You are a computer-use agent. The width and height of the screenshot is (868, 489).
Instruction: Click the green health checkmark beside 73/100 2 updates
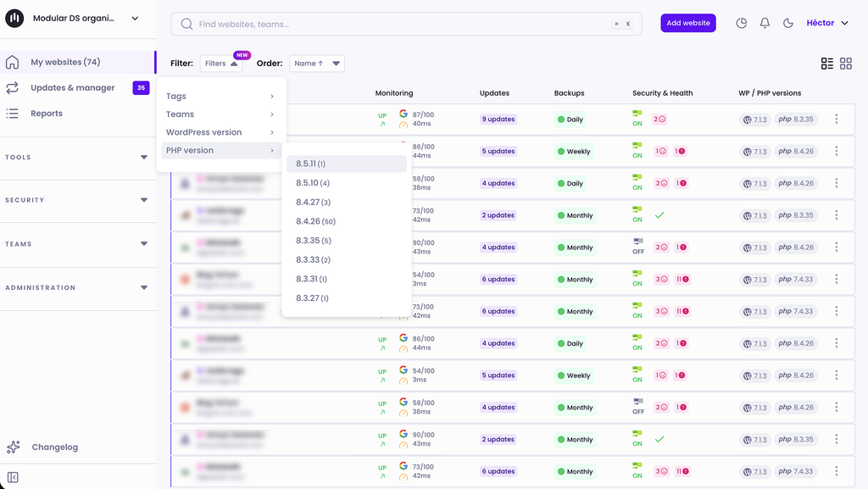tap(659, 215)
